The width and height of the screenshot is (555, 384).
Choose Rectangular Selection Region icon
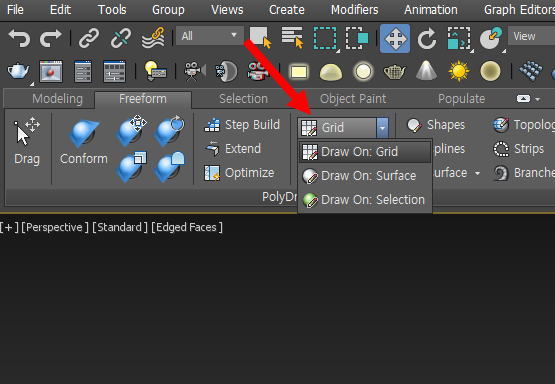click(325, 38)
